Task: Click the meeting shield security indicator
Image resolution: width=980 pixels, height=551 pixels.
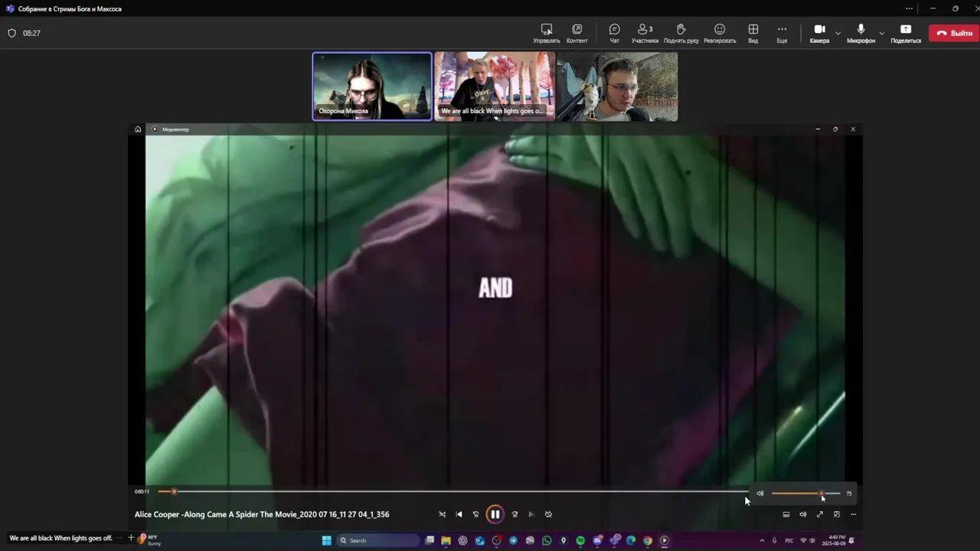Action: click(x=11, y=33)
